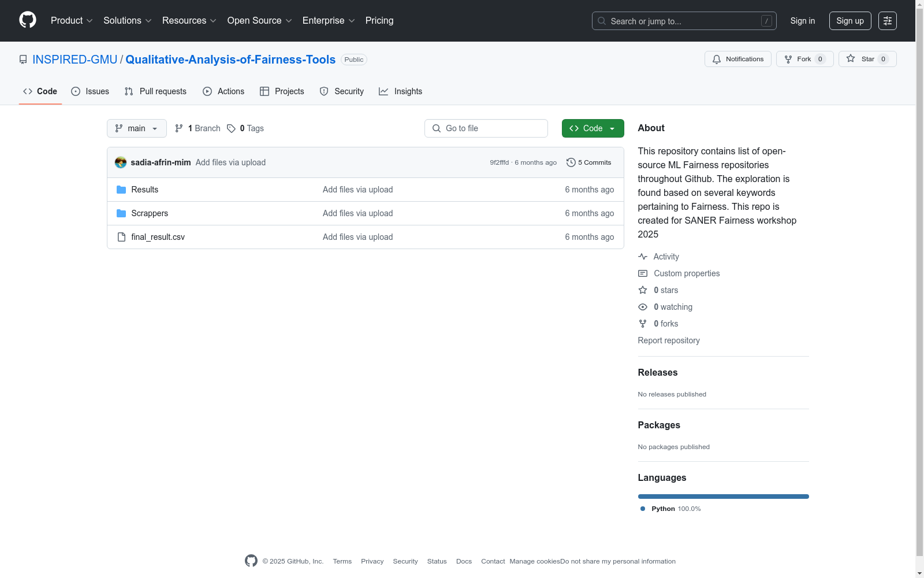Open Scrappers row commit message link
The width and height of the screenshot is (924, 578).
click(x=358, y=213)
